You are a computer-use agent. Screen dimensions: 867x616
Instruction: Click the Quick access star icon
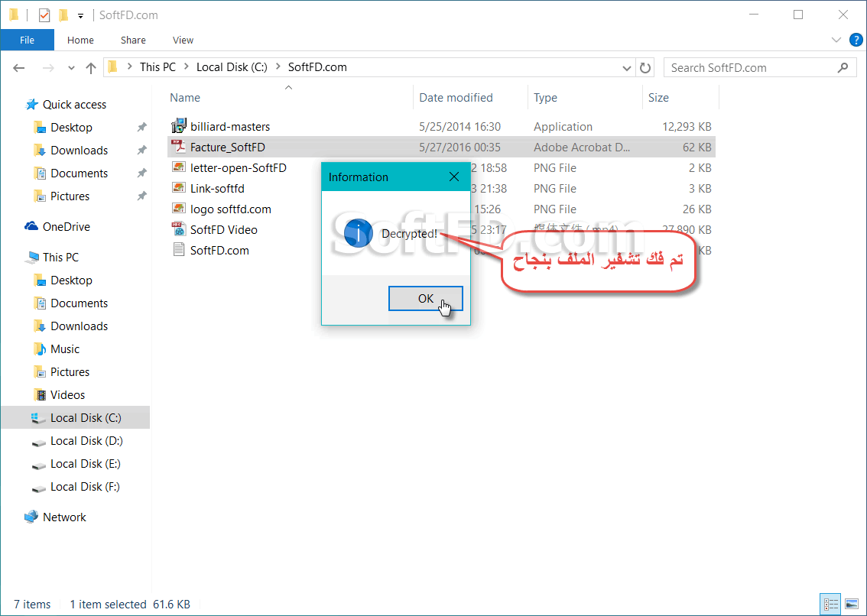tap(31, 105)
